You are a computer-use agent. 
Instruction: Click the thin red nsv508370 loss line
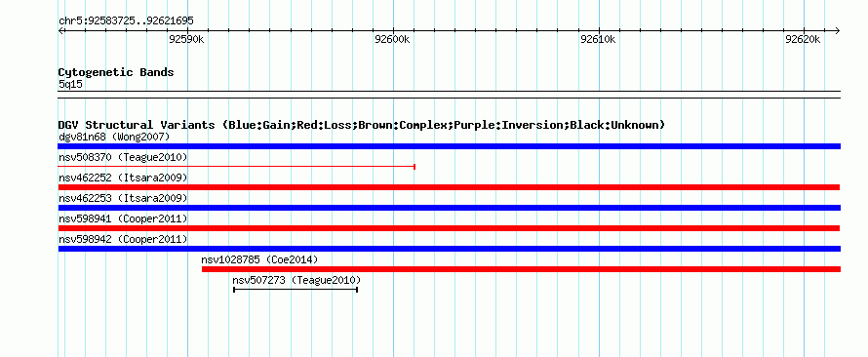(x=237, y=167)
